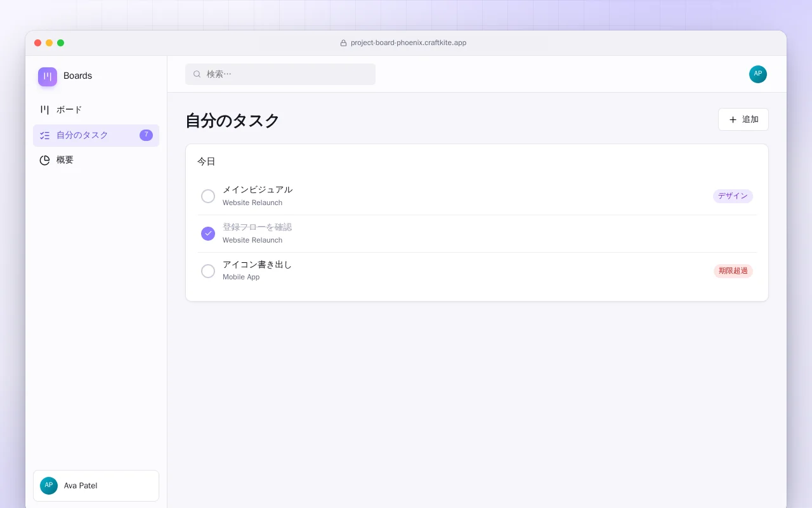
Task: Minimize the window with the yellow button
Action: [49, 43]
